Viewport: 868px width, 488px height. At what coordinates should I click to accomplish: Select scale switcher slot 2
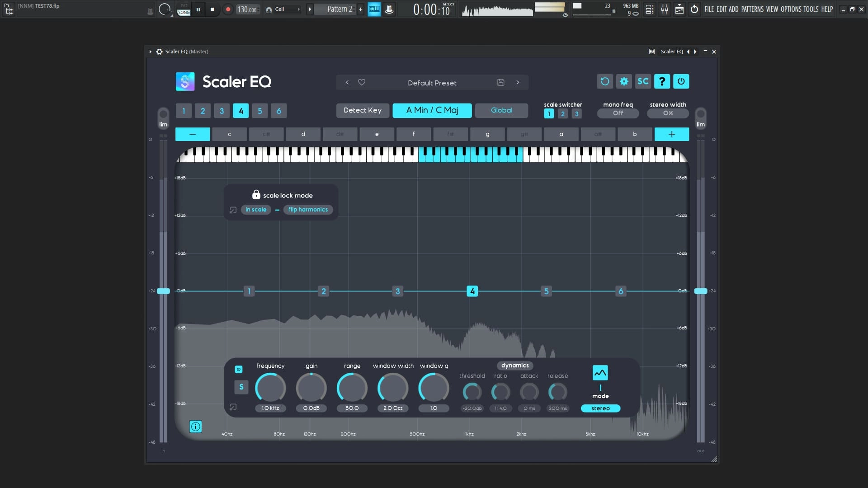coord(563,114)
